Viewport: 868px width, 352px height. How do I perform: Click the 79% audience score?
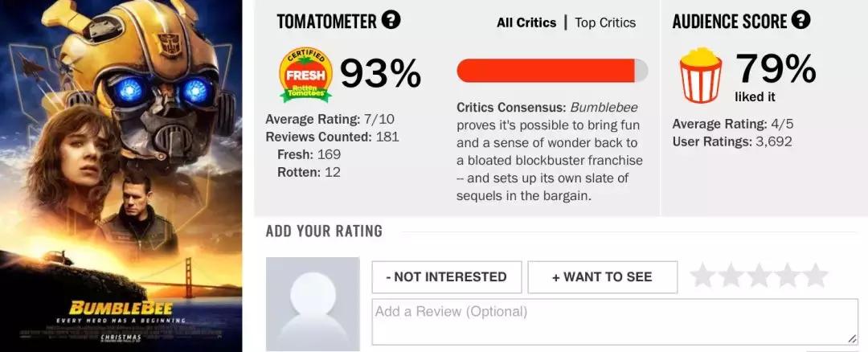[x=775, y=68]
